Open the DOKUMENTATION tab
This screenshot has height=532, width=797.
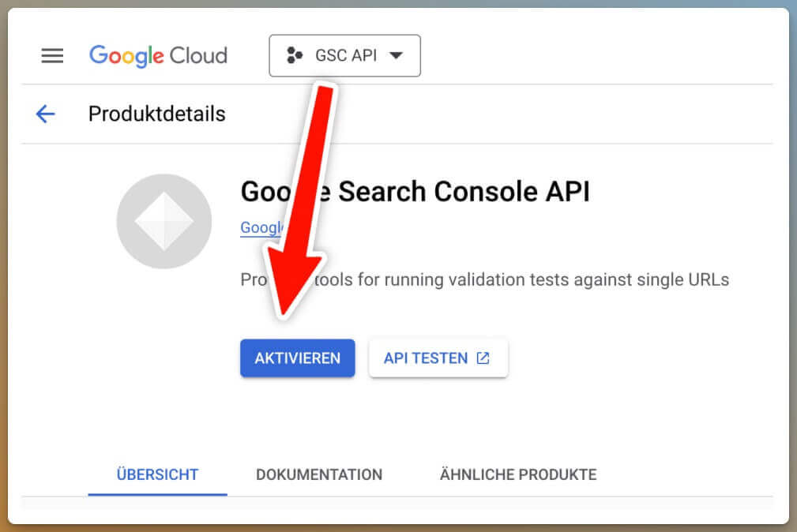(x=319, y=474)
